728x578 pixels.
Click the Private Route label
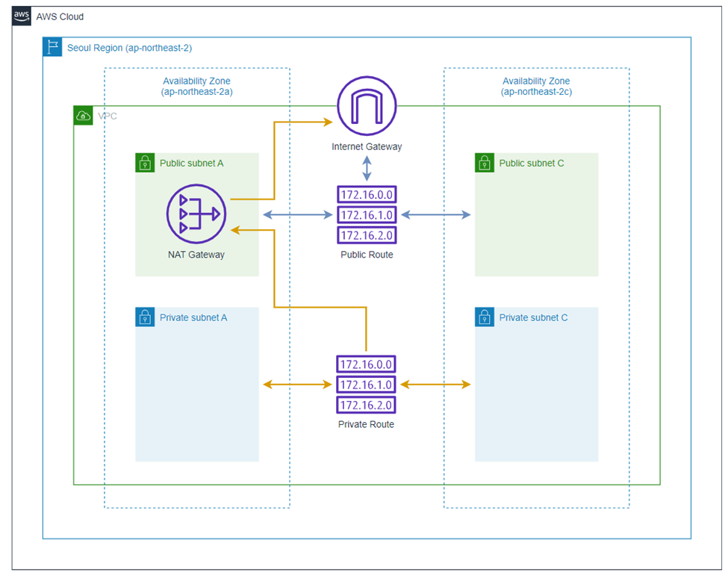point(366,423)
